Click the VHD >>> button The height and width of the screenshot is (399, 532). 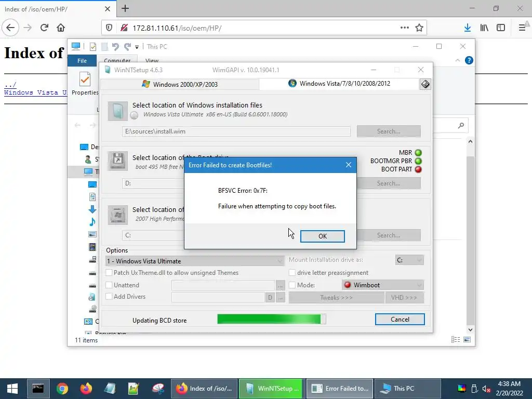(404, 298)
